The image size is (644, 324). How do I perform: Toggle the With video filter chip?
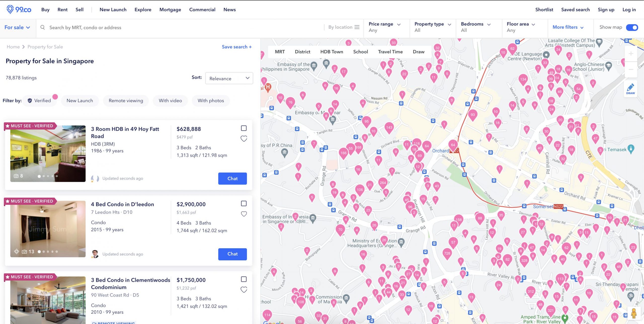pos(170,101)
